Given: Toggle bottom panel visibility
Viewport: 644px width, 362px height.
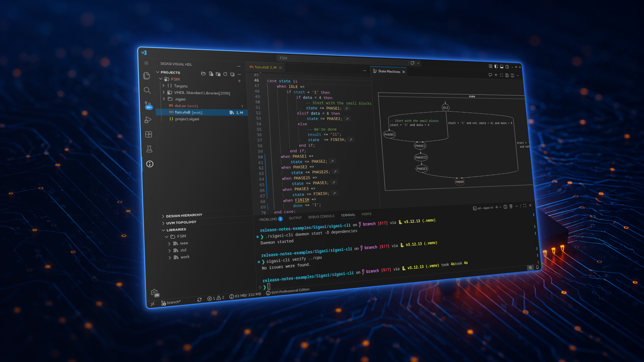Looking at the screenshot, I should click(502, 67).
